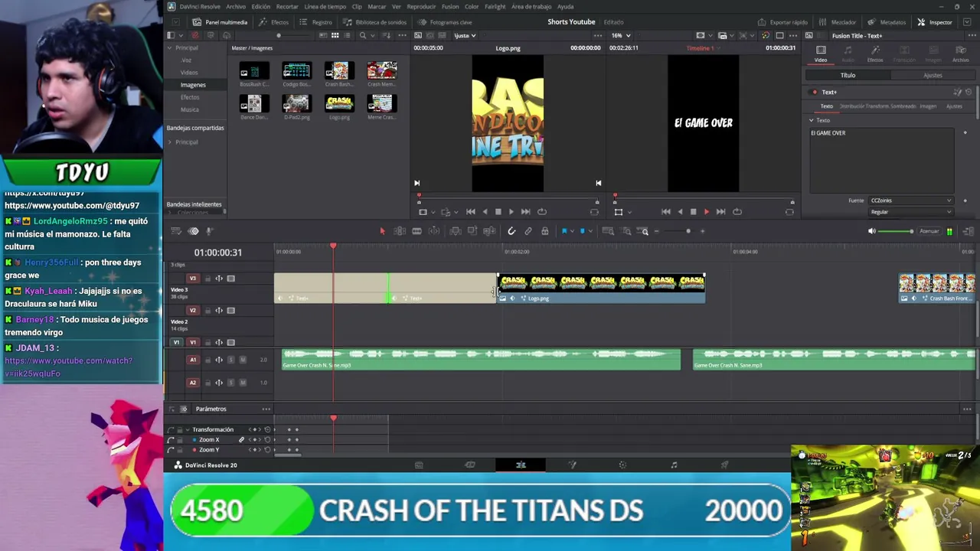The image size is (980, 551).
Task: Select the Logo.png clip on timeline
Action: (602, 288)
